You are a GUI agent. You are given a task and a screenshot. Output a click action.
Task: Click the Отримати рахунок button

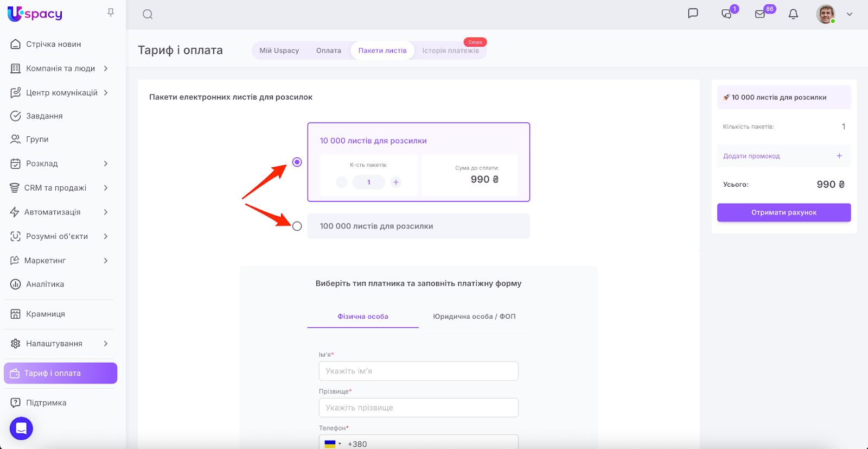pos(783,213)
